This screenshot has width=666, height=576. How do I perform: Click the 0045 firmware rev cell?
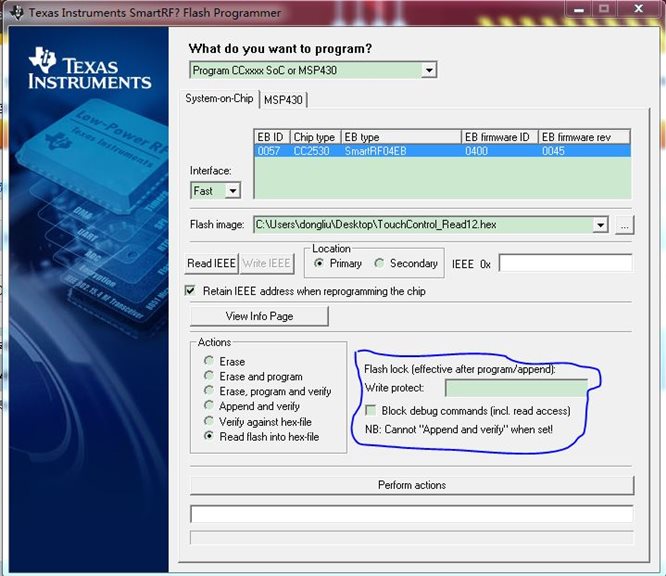pos(553,151)
